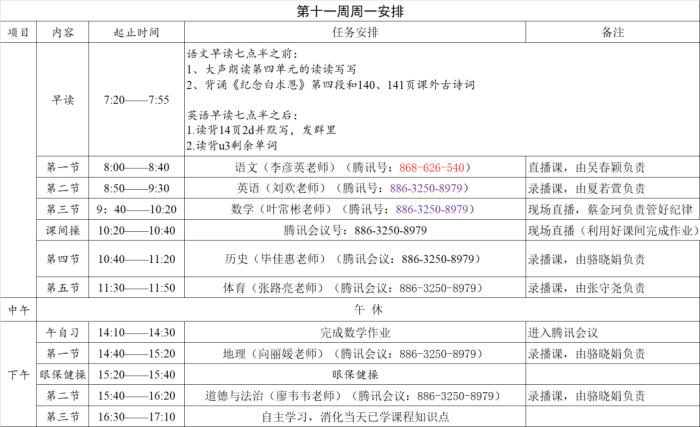This screenshot has width=700, height=427.
Task: Open the purple Tencent number in 数学 row
Action: (x=433, y=209)
